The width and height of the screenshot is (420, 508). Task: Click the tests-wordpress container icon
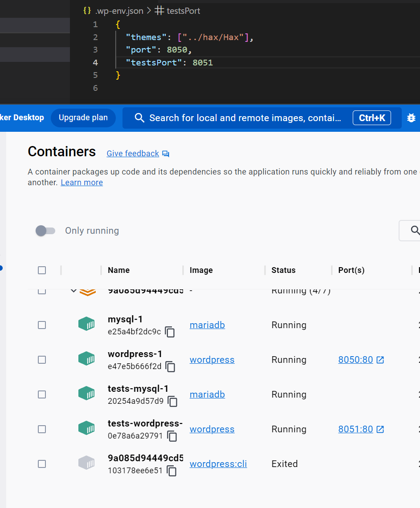pyautogui.click(x=86, y=428)
